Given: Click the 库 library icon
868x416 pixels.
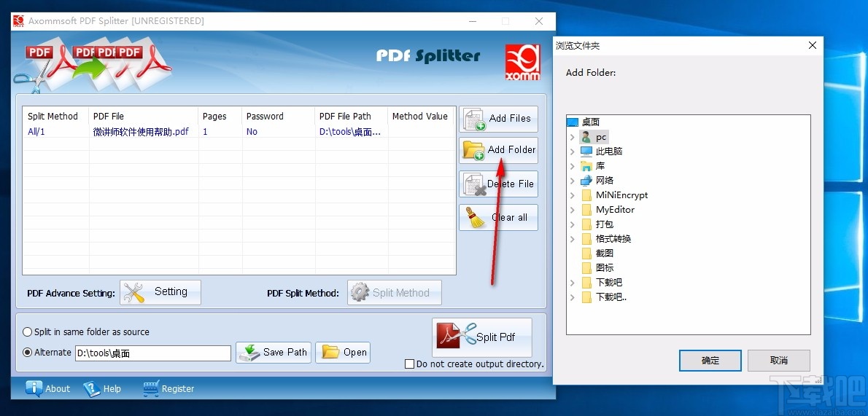Looking at the screenshot, I should (x=586, y=166).
